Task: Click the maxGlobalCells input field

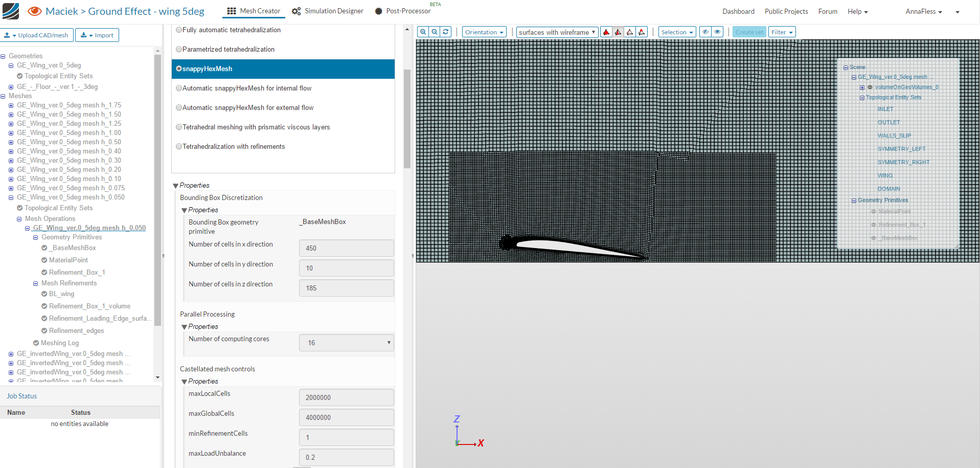Action: click(x=346, y=417)
